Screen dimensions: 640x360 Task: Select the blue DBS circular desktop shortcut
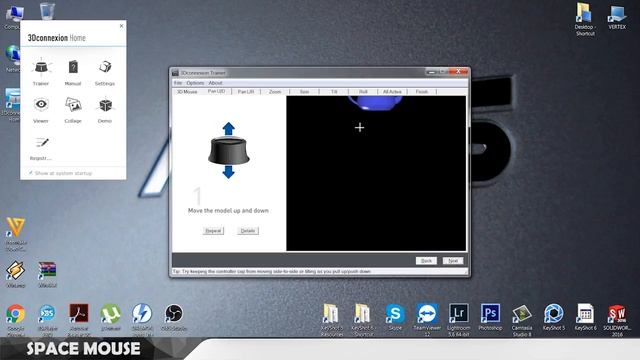pyautogui.click(x=47, y=320)
